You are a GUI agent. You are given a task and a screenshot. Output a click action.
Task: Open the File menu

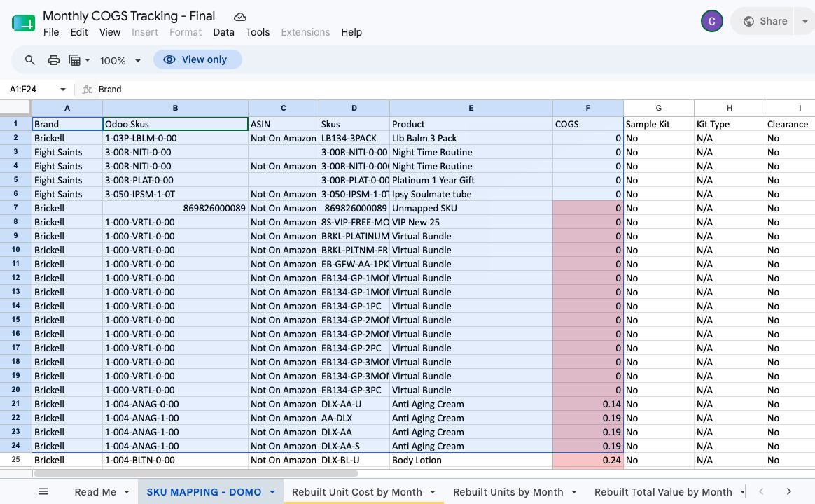coord(51,32)
